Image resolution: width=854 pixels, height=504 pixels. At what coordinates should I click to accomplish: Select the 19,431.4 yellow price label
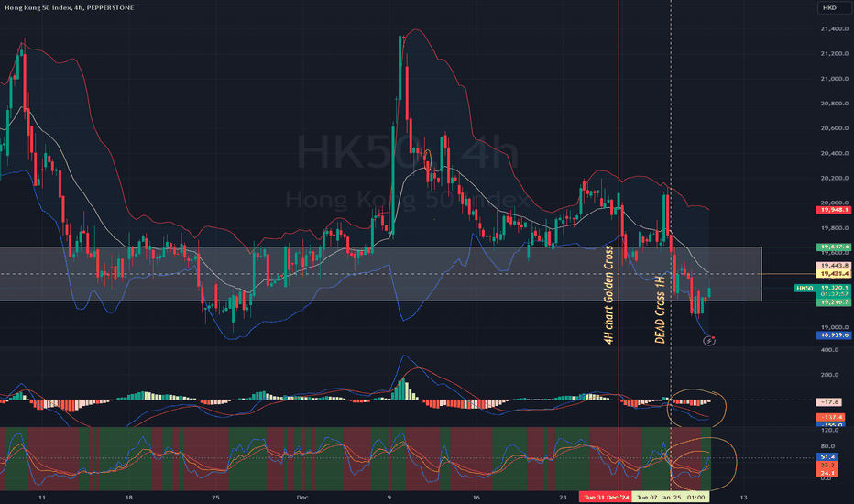[x=834, y=273]
